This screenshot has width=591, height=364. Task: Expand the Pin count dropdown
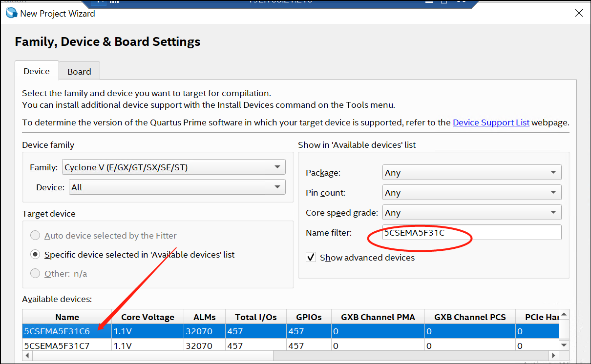(472, 193)
